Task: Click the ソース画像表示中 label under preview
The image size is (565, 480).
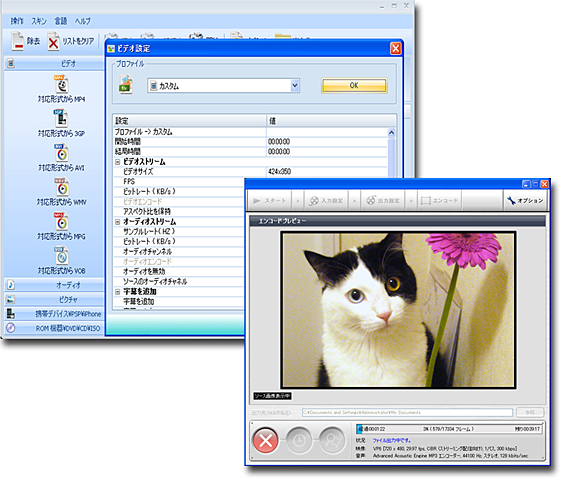Action: [272, 396]
